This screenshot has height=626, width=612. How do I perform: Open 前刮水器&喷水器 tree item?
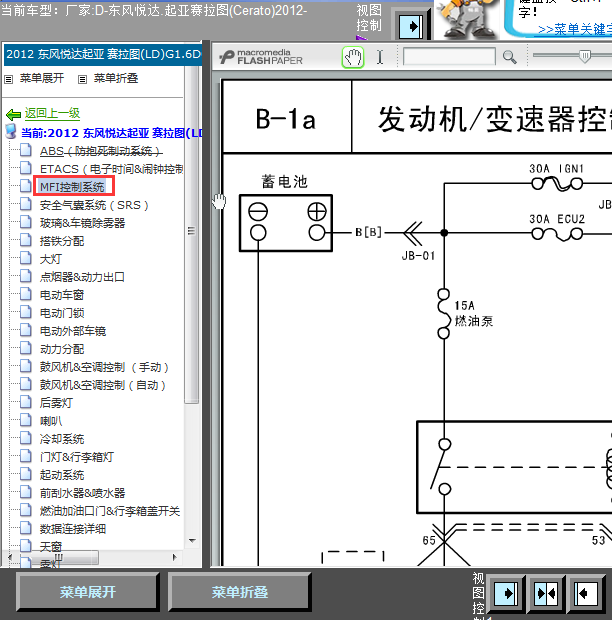82,493
